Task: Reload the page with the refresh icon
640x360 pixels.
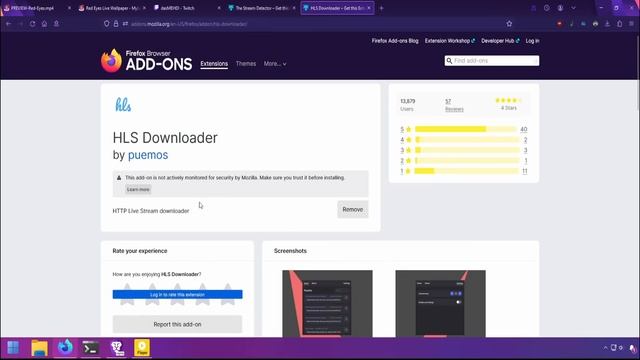Action: pyautogui.click(x=32, y=24)
